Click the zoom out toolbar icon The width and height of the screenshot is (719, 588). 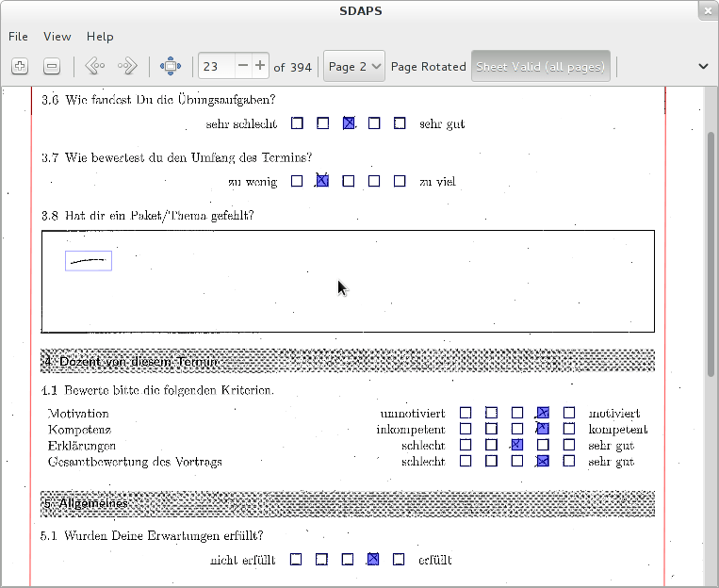[x=51, y=67]
